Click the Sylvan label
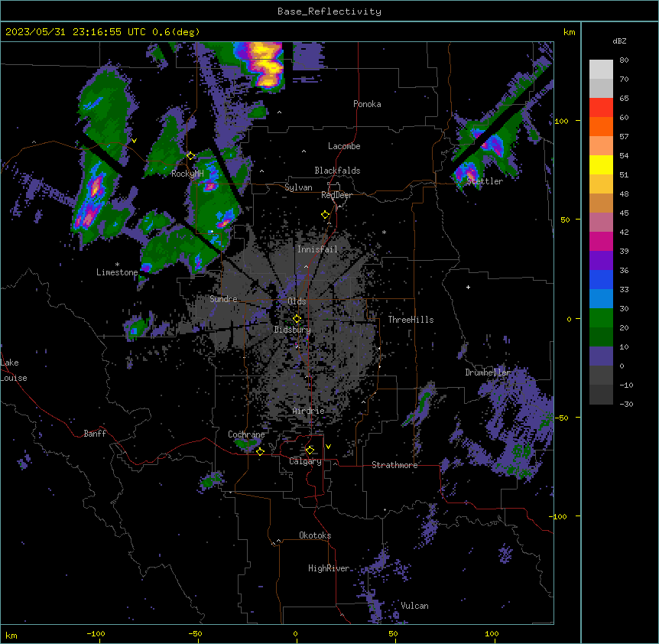659x644 pixels. tap(298, 187)
